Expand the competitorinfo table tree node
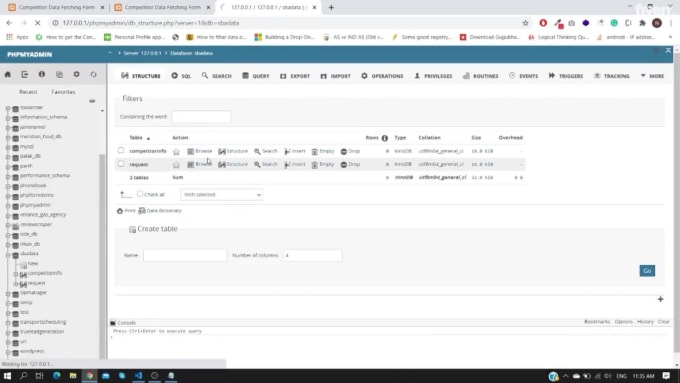 [16, 274]
